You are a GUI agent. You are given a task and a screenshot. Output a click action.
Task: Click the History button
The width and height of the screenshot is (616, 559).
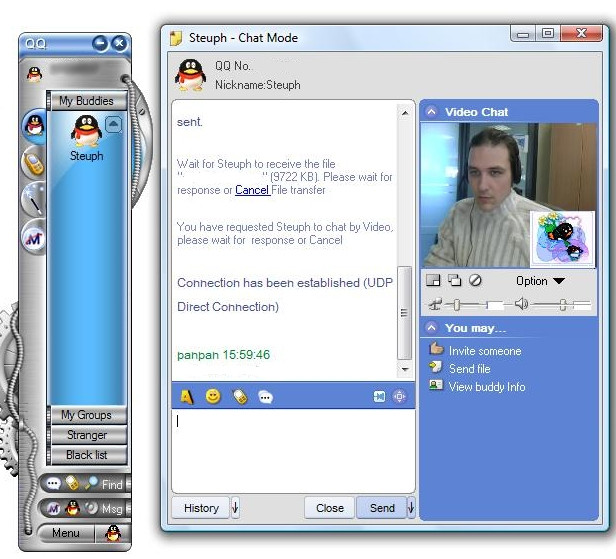coord(201,508)
